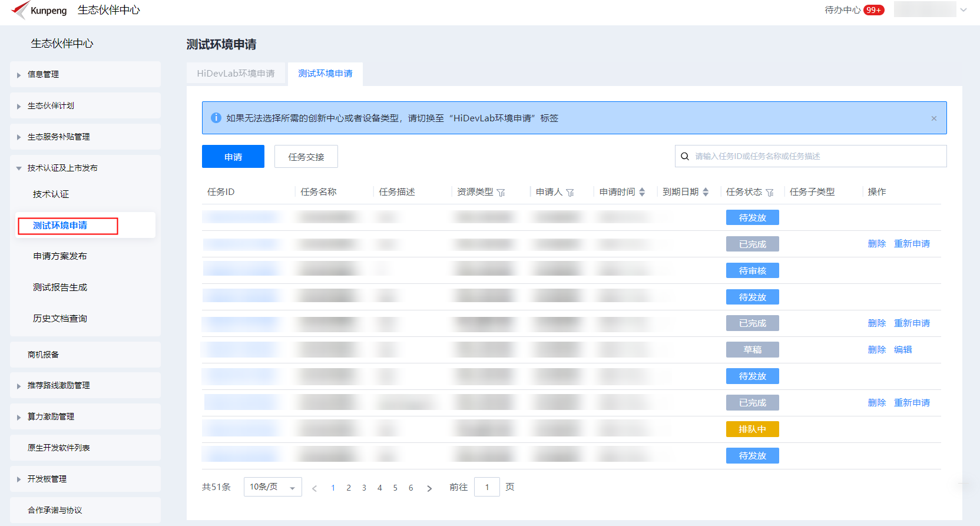Focus the task ID search field

pyautogui.click(x=810, y=156)
